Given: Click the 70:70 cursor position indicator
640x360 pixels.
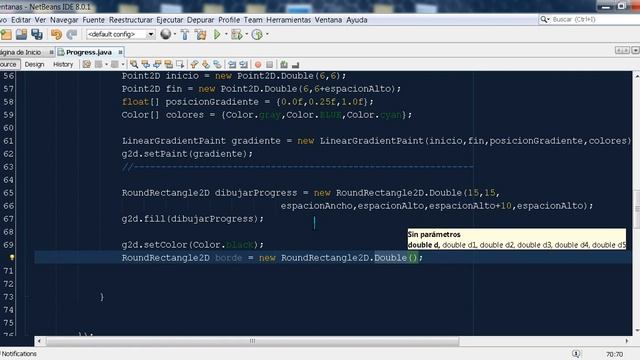Looking at the screenshot, I should [x=614, y=354].
